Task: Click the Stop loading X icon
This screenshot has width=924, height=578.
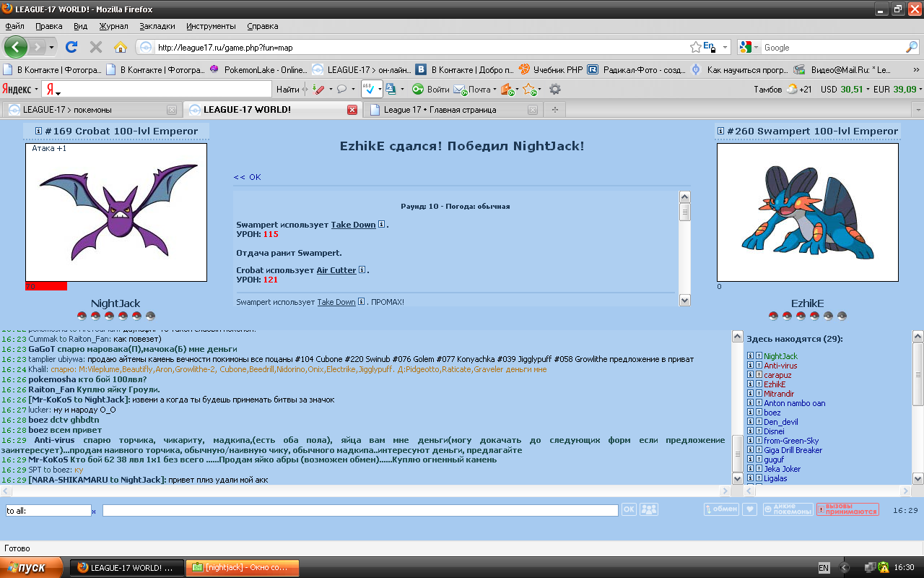Action: coord(95,47)
